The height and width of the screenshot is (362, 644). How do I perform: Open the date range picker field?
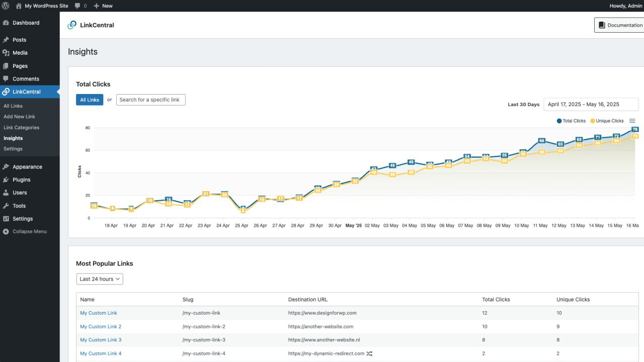[591, 105]
